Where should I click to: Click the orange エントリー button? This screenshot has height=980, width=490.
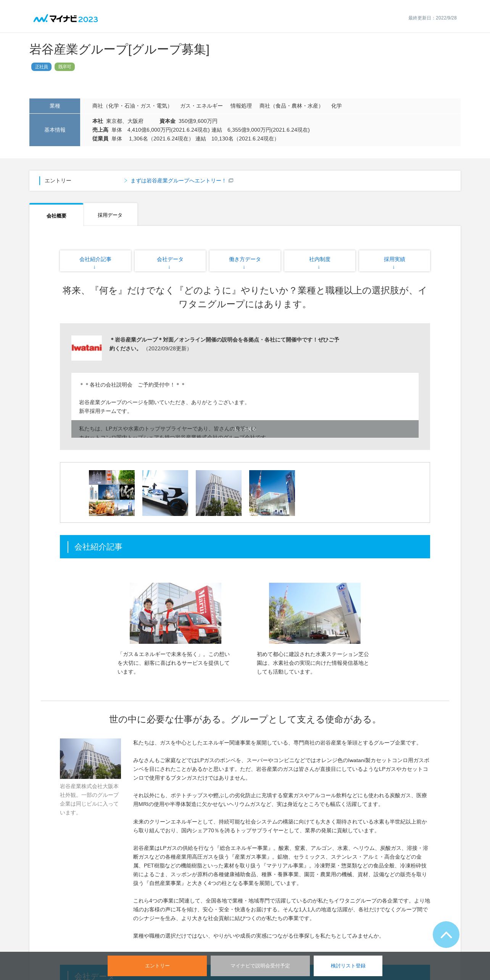point(157,965)
